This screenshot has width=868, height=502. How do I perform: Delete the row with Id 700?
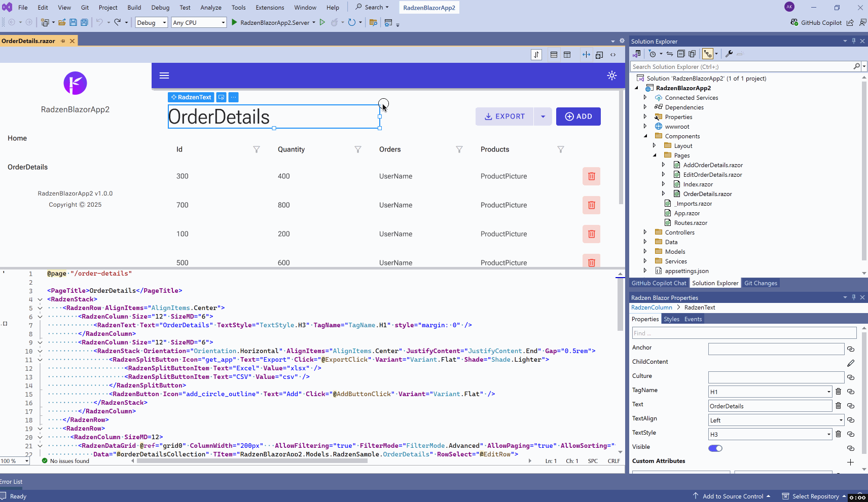591,205
